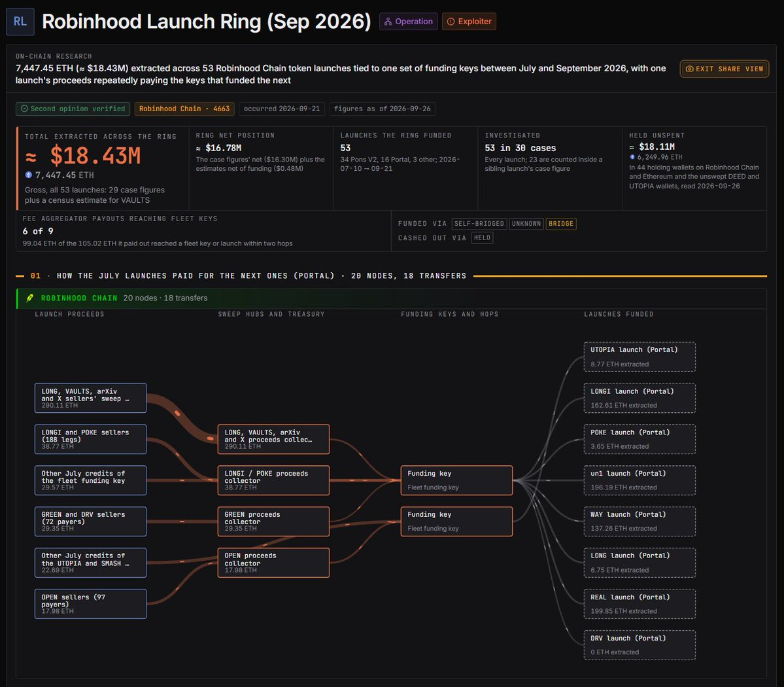Screen dimensions: 784x687
Task: Click the Second opinion verified badge
Action: coord(73,109)
